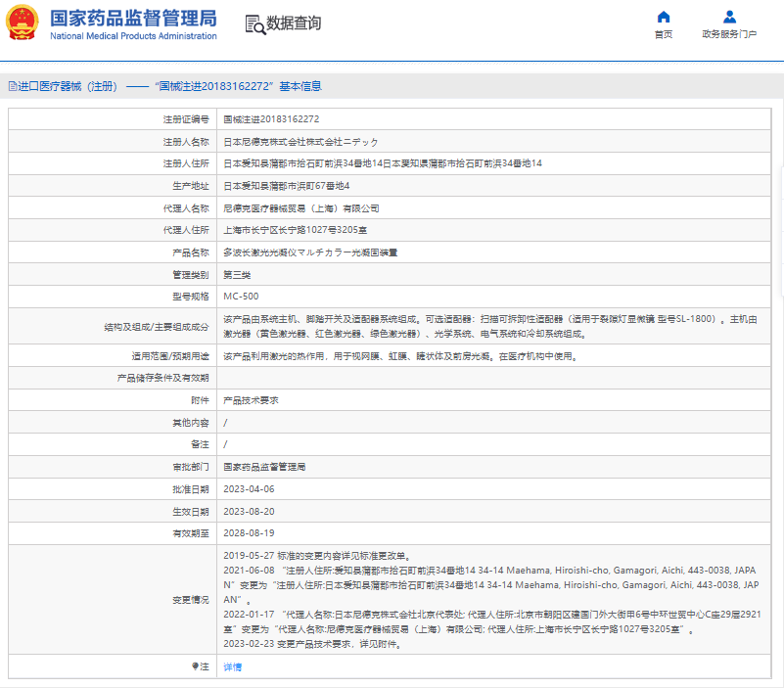Click the 进口医疗器械（注册）breadcrumb heading
The height and width of the screenshot is (688, 784).
point(67,86)
